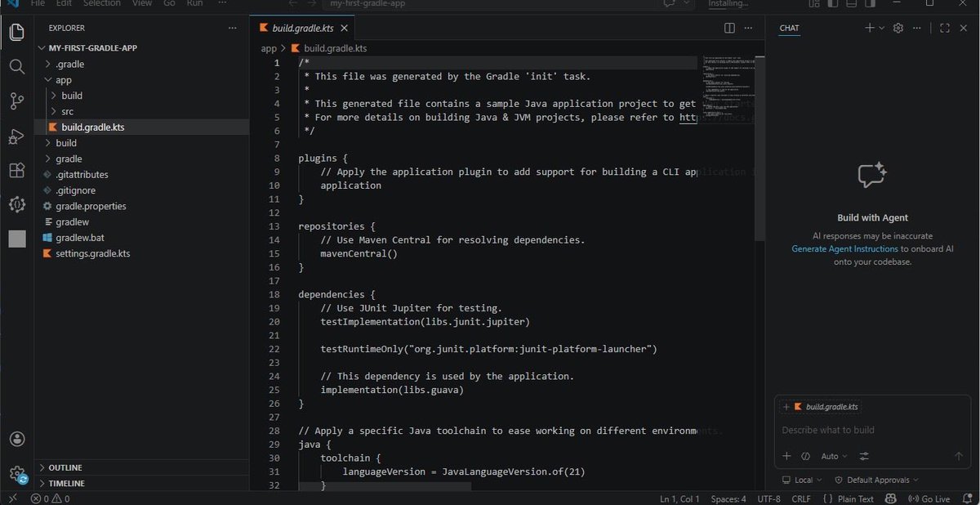Screen dimensions: 980x505
Task: Click the CRLF end-of-line setting
Action: (801, 498)
